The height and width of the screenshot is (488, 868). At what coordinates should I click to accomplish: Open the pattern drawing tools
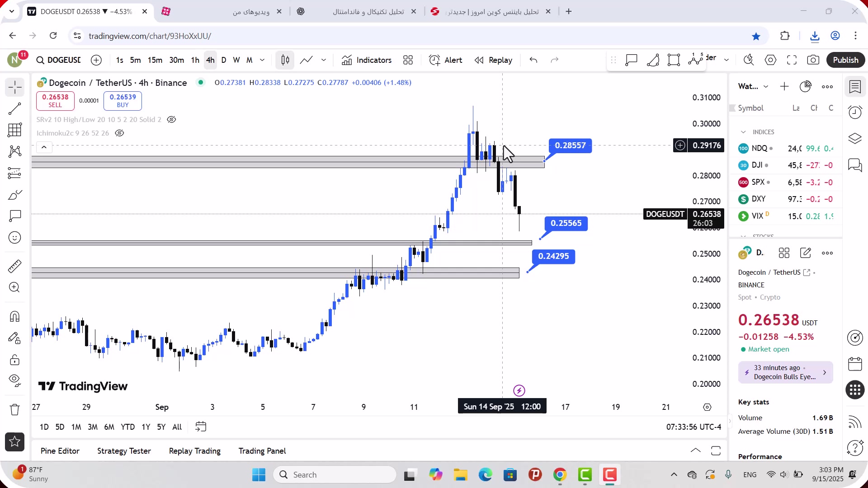[15, 151]
